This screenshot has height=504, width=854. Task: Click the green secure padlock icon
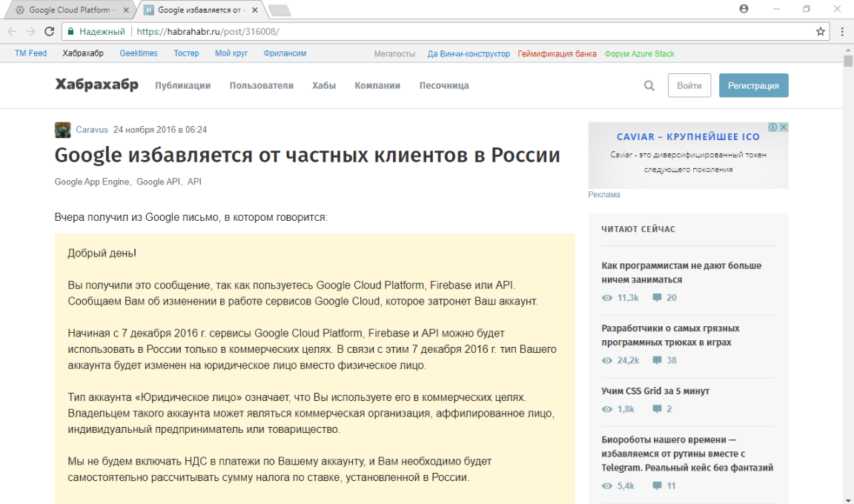[x=70, y=32]
